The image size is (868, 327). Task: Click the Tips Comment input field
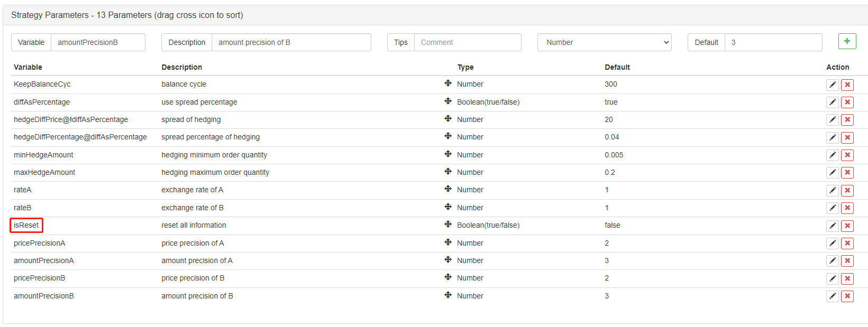pyautogui.click(x=467, y=42)
